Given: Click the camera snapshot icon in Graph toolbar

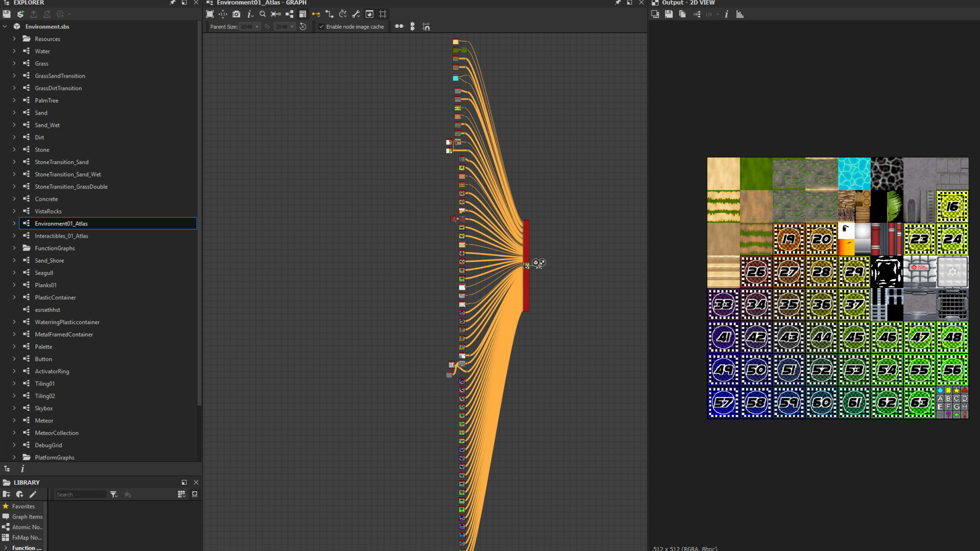Looking at the screenshot, I should pos(236,14).
